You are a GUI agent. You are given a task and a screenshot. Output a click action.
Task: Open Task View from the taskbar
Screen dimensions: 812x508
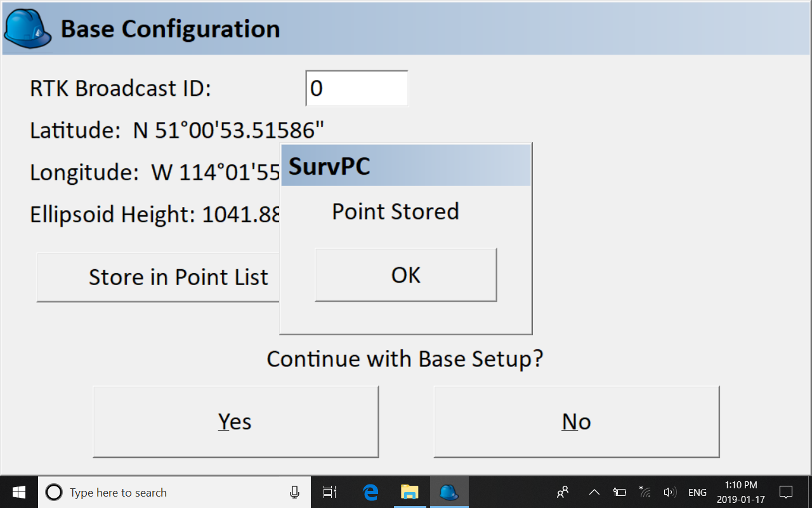click(329, 492)
